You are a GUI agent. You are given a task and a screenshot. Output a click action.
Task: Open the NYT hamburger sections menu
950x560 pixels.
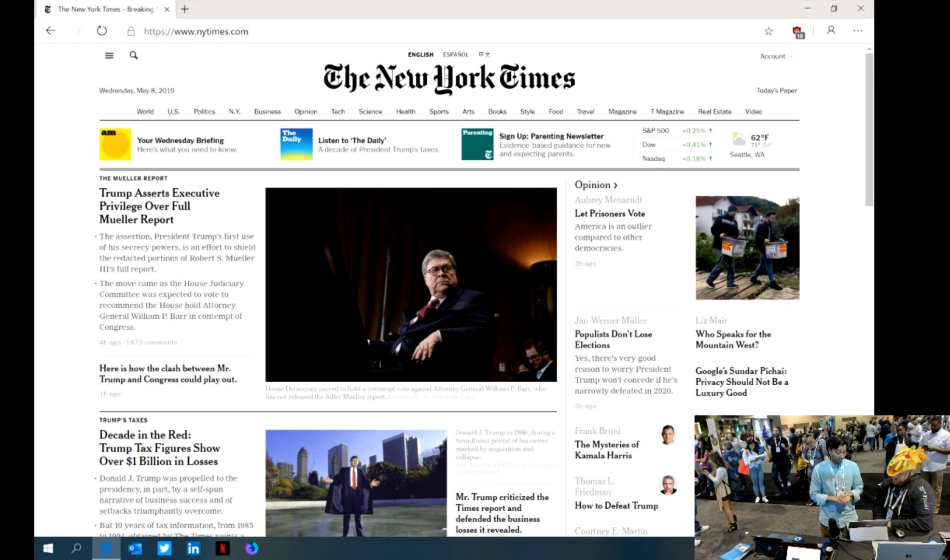109,55
